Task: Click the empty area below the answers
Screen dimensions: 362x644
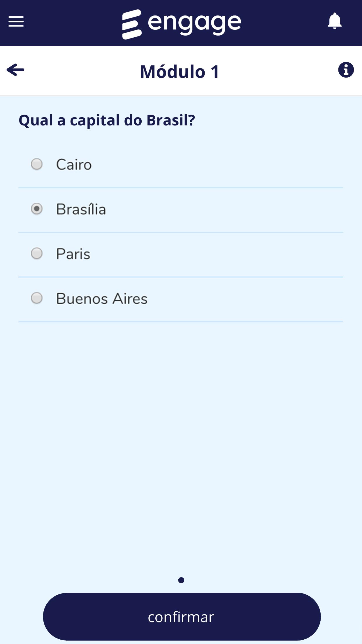Action: click(181, 437)
